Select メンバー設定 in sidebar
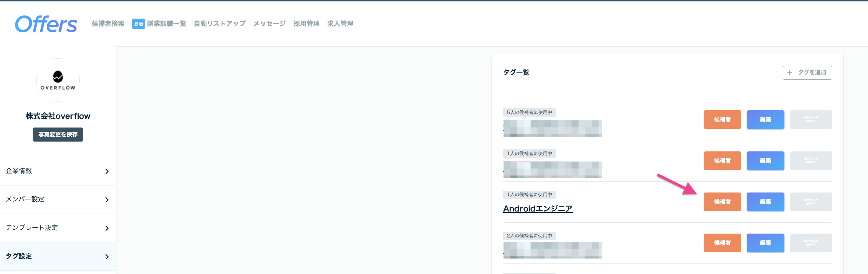 click(58, 200)
